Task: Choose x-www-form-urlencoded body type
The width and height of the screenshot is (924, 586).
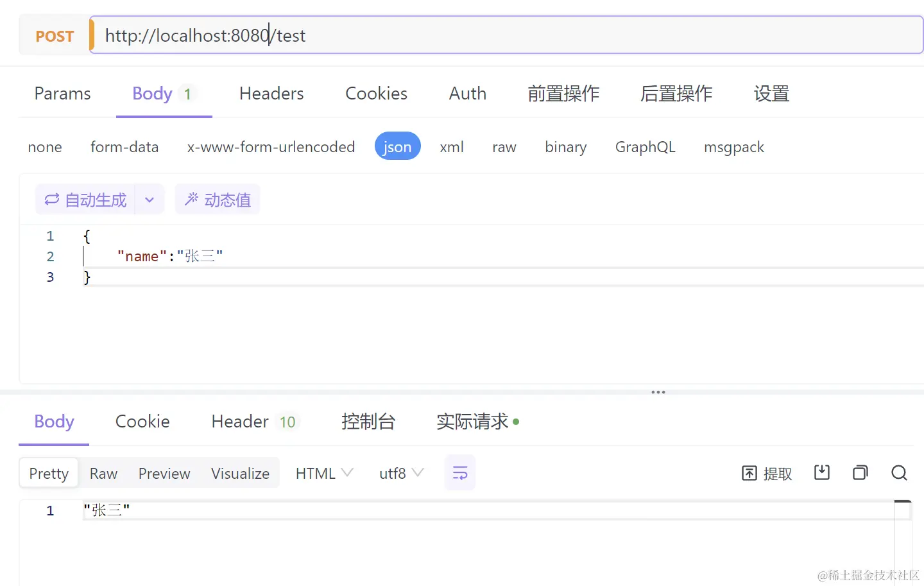Action: tap(271, 147)
